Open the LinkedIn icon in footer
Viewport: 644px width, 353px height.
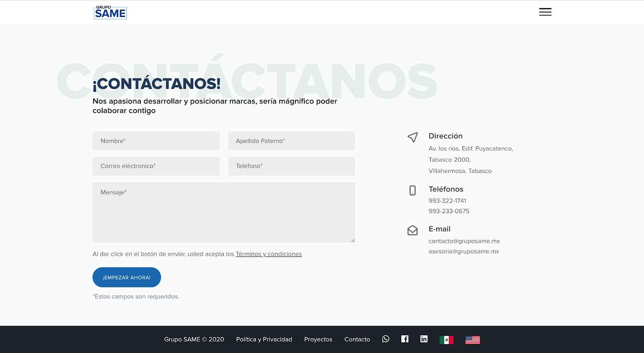coord(424,339)
